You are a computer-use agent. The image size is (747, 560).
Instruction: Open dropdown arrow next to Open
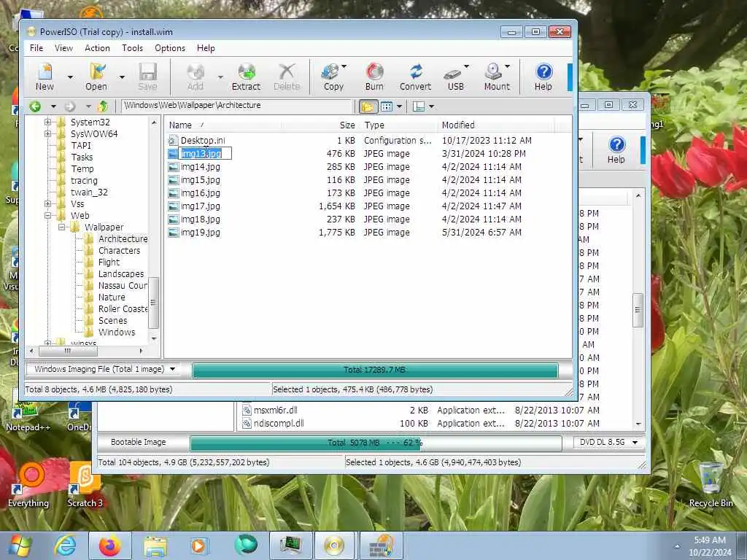click(122, 77)
